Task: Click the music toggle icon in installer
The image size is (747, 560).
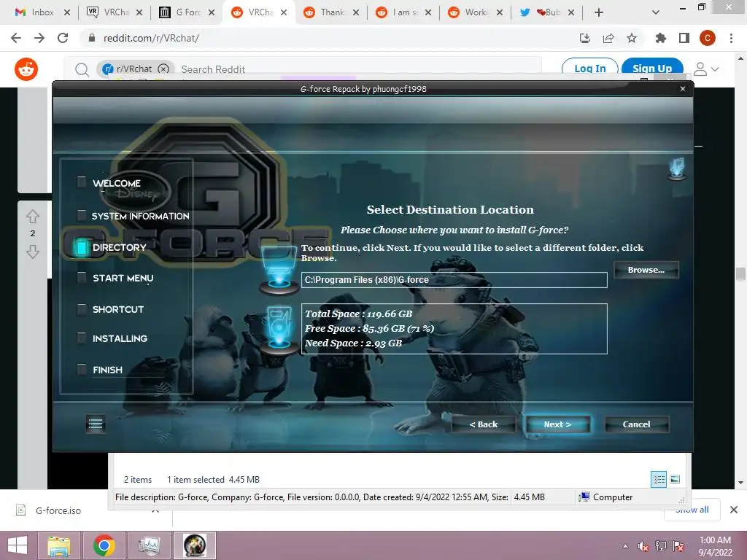Action: [x=676, y=169]
